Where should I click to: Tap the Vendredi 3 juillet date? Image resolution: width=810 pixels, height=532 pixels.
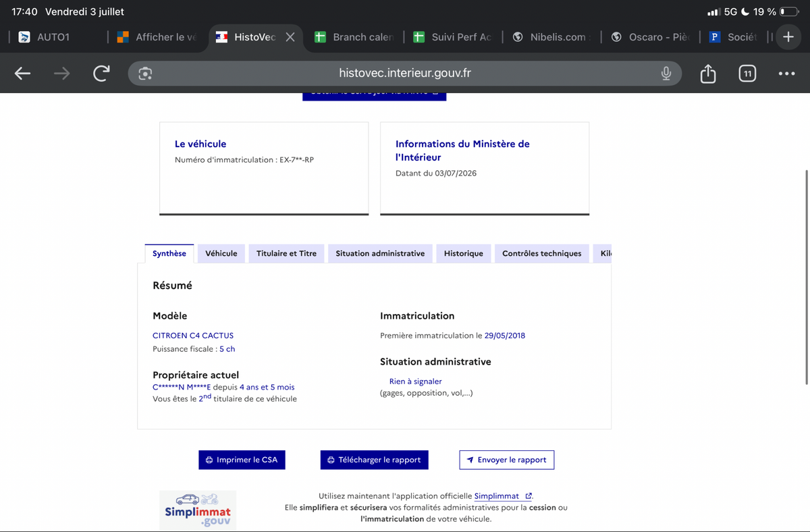click(x=84, y=12)
